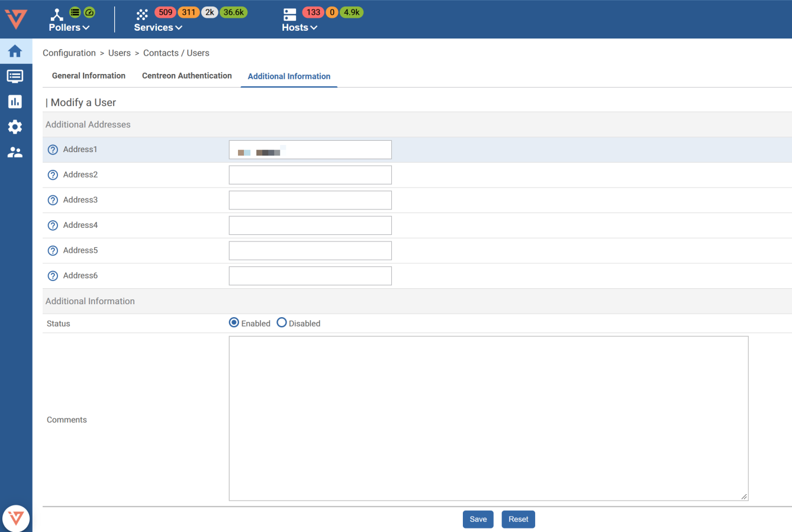792x532 pixels.
Task: Click the Hosts server icon
Action: pyautogui.click(x=289, y=15)
